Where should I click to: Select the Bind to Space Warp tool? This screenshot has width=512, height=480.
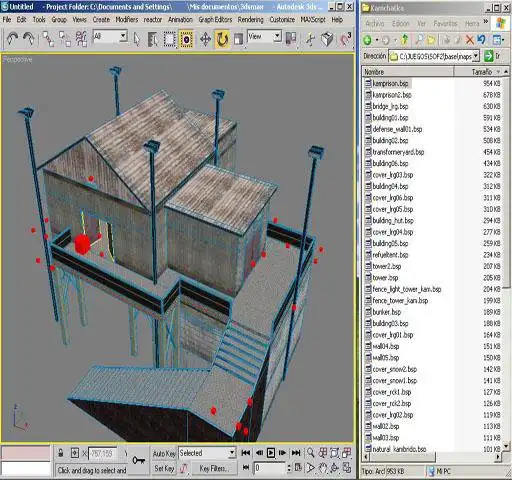click(x=81, y=39)
